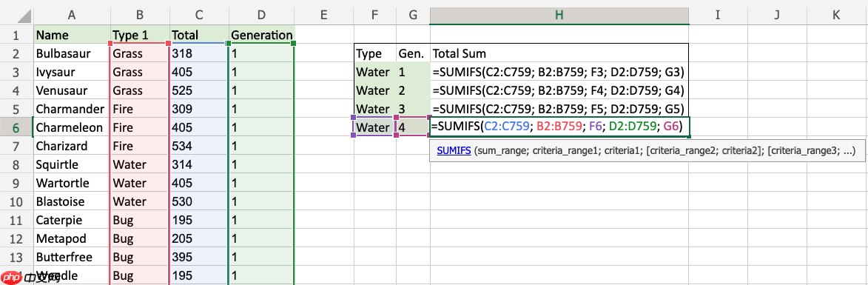Click the Type 1 header cell
This screenshot has width=868, height=285.
pos(140,35)
